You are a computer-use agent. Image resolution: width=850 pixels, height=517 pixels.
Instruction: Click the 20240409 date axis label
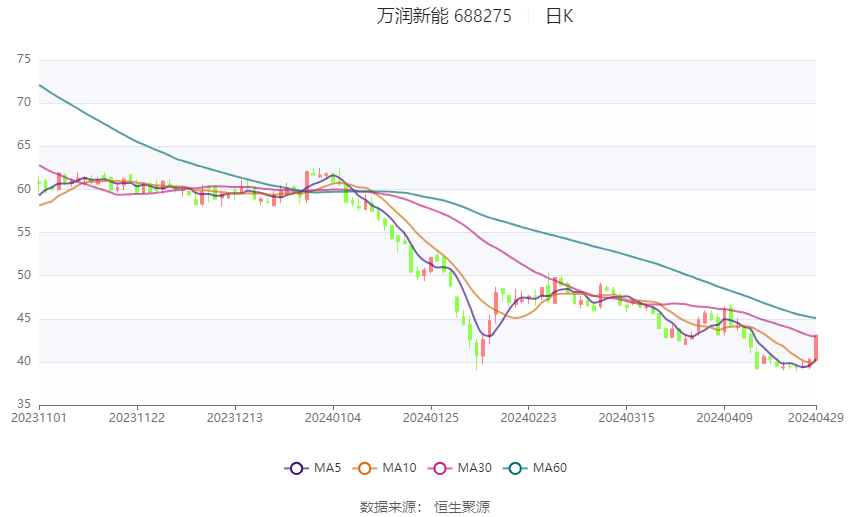(724, 418)
